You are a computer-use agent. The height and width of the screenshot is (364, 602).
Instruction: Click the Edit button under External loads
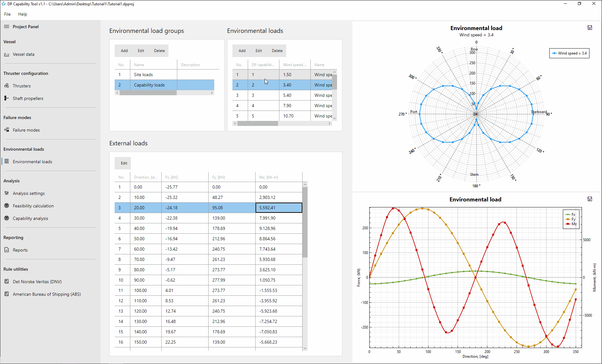124,163
